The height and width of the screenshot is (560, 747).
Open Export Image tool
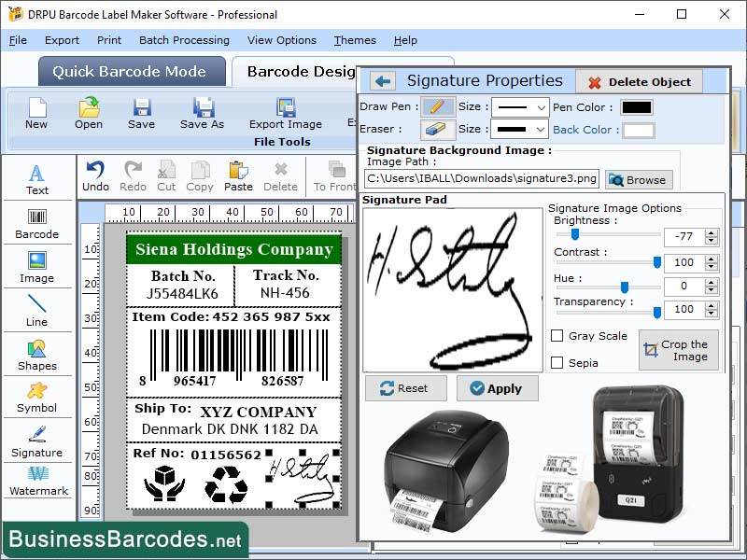coord(285,111)
